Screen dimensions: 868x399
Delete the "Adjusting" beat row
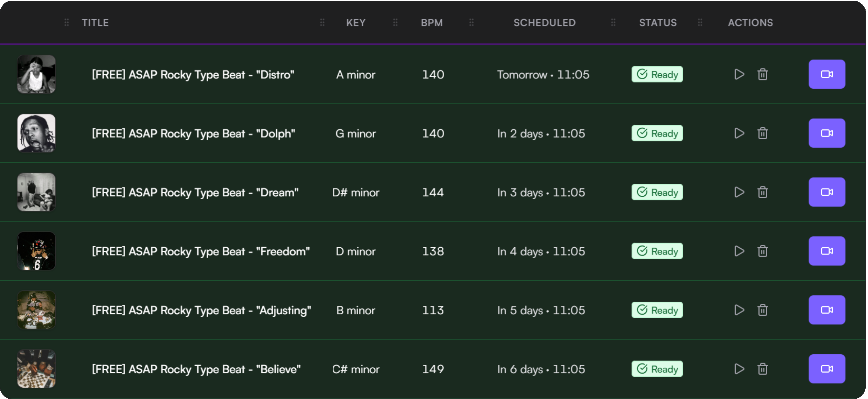pyautogui.click(x=762, y=310)
